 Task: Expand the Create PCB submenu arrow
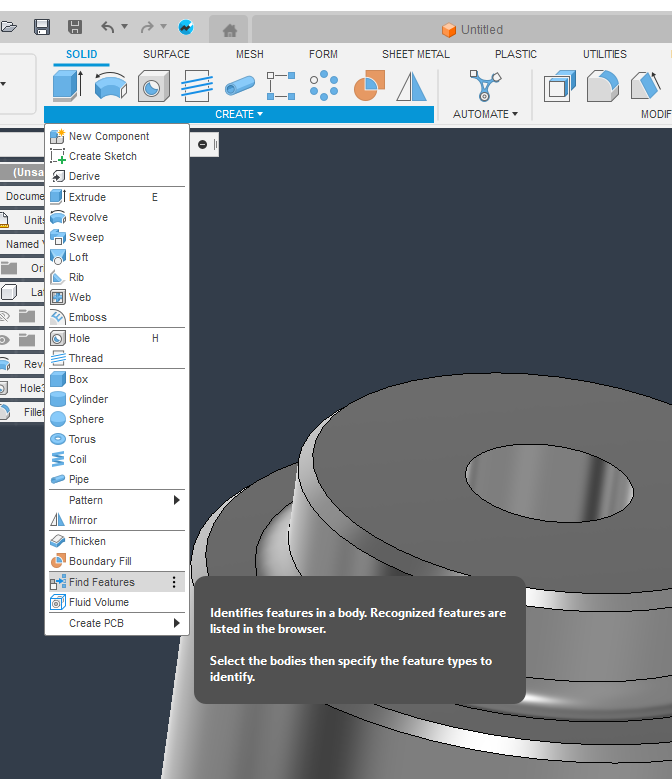click(176, 623)
